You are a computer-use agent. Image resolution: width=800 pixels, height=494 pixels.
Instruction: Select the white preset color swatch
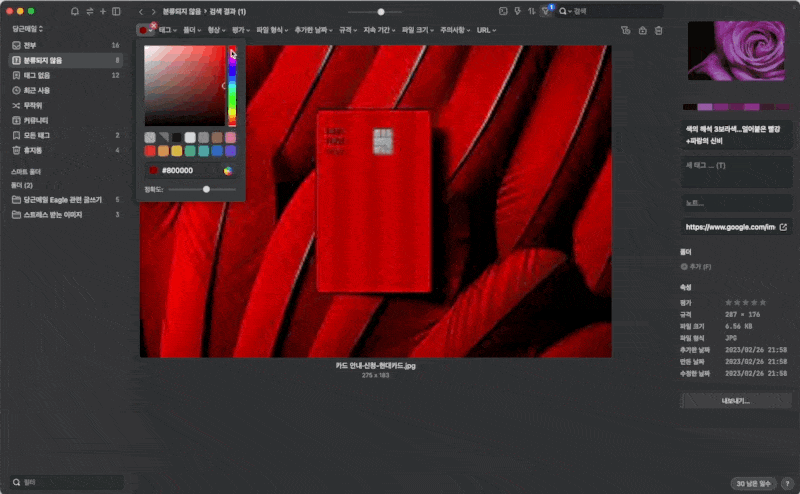[190, 137]
